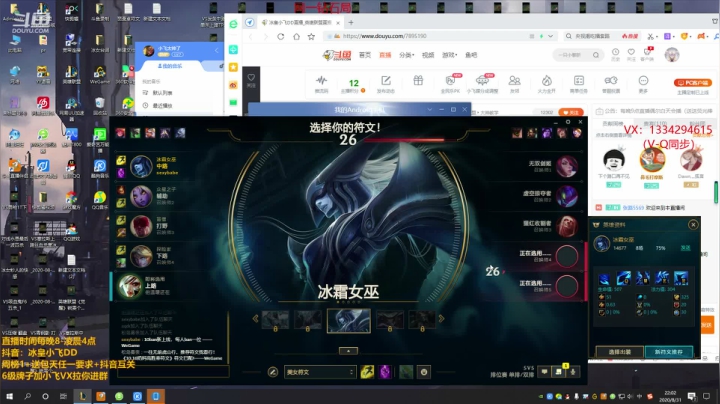Viewport: 720px width, 404px height.
Task: Click the first ability icon in hero info panel
Action: click(604, 278)
